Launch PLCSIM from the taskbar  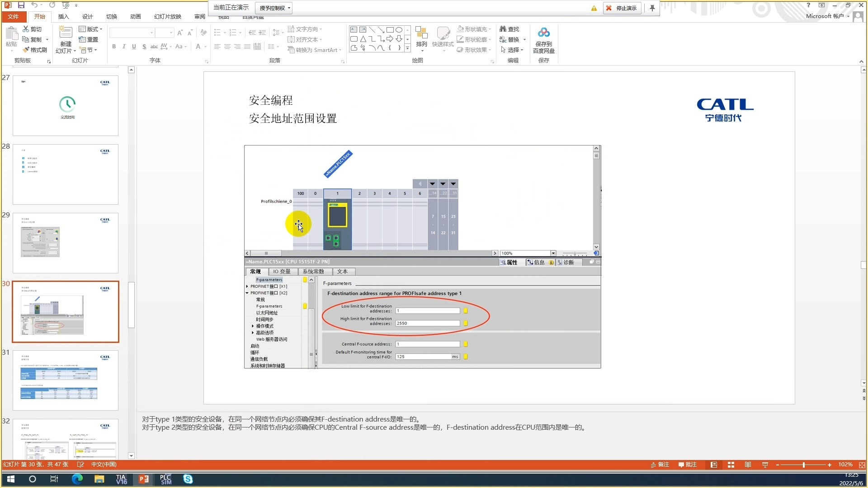[166, 479]
